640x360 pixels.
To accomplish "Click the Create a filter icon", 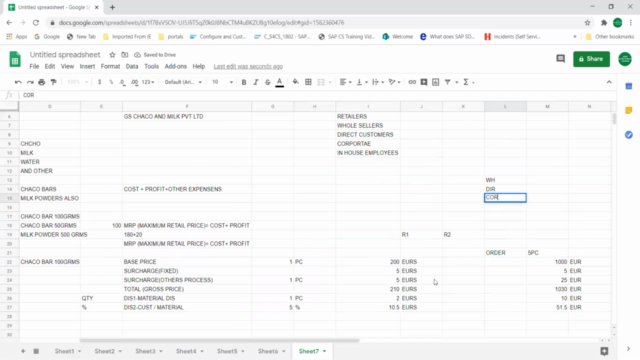I will (447, 82).
